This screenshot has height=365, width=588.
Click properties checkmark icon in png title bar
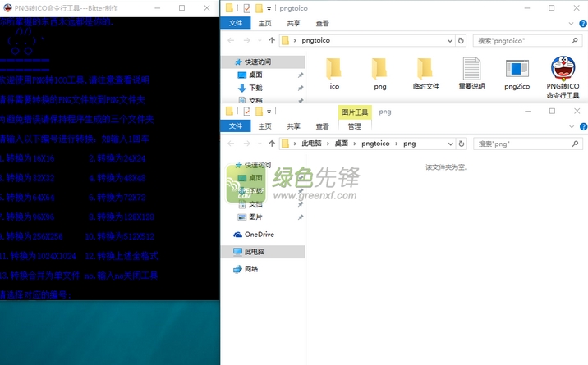point(246,112)
